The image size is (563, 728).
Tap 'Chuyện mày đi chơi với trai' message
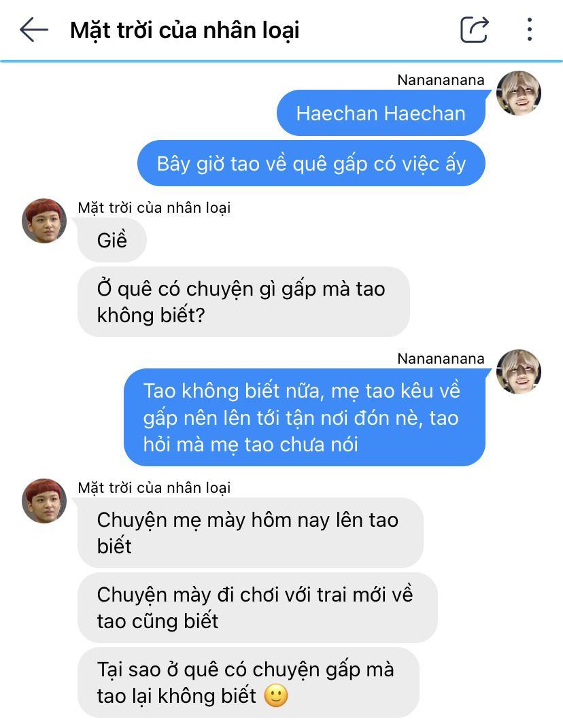click(257, 608)
